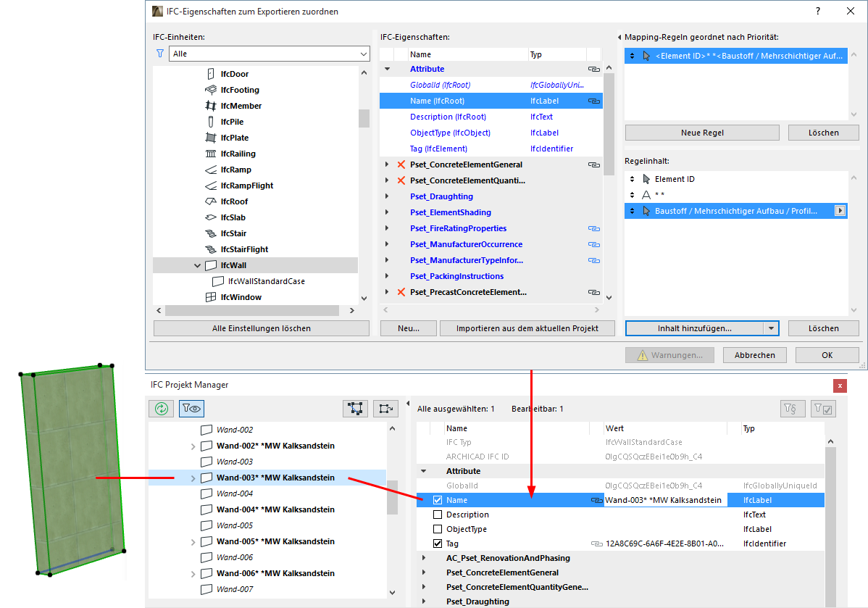868x608 pixels.
Task: Open the help question mark in dialog title
Action: click(817, 11)
